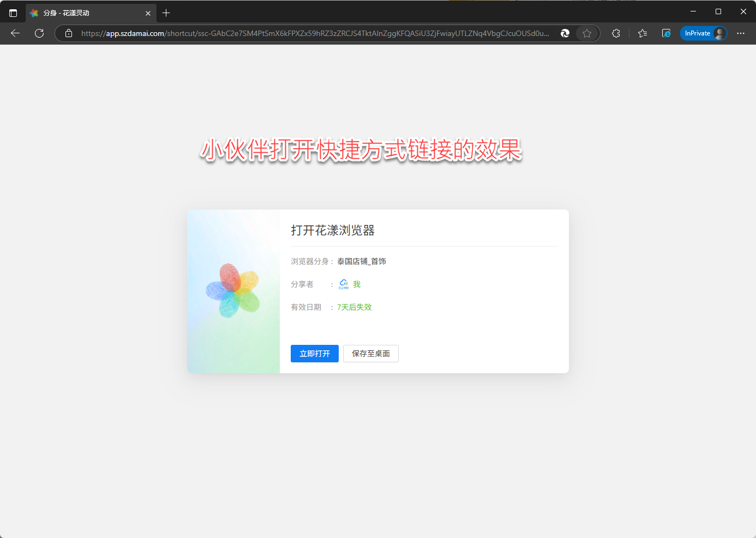
Task: Click the 花漾 flower logo image
Action: click(233, 291)
